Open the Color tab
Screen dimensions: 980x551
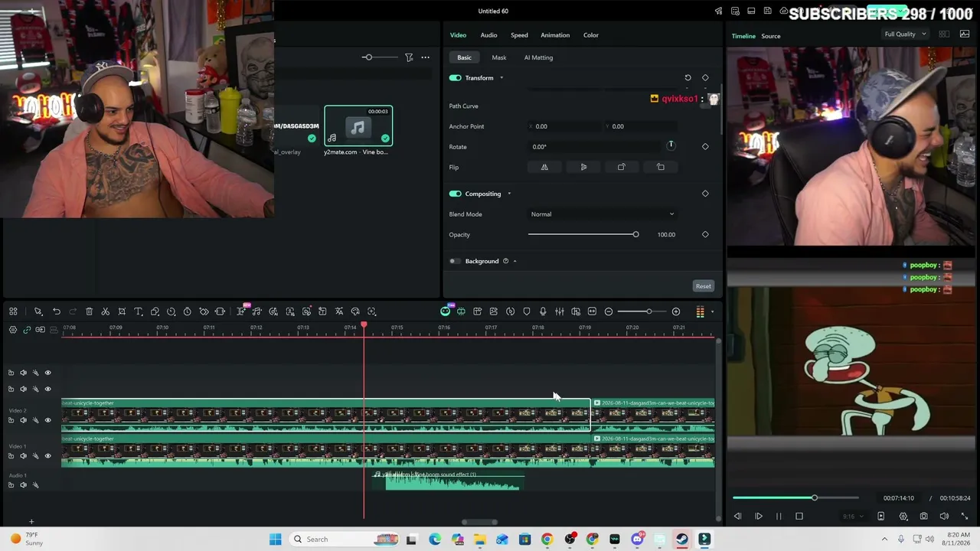pos(591,35)
